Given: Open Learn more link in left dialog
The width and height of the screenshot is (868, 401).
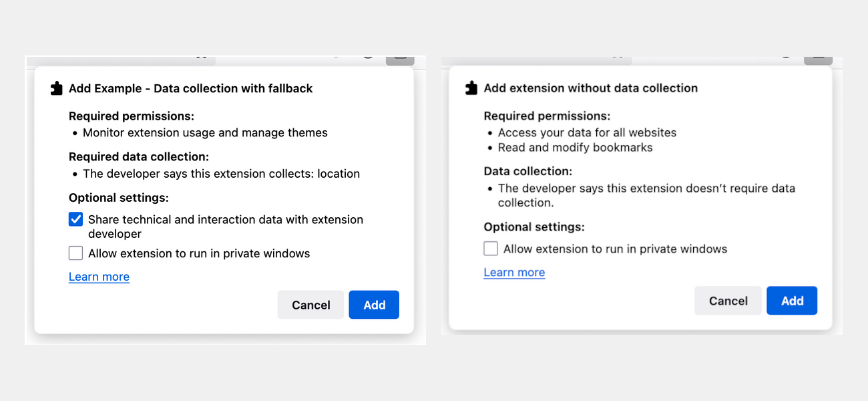Looking at the screenshot, I should [99, 277].
